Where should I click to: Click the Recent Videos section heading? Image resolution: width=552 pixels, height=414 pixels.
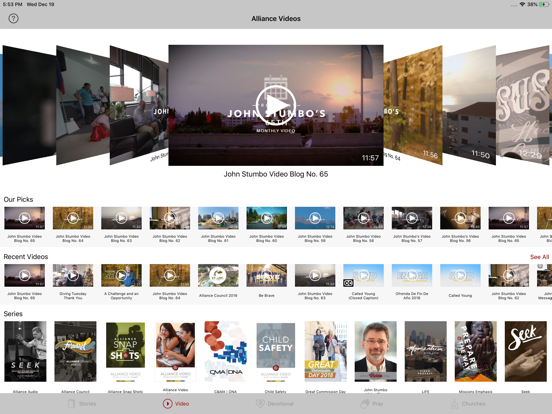[26, 257]
